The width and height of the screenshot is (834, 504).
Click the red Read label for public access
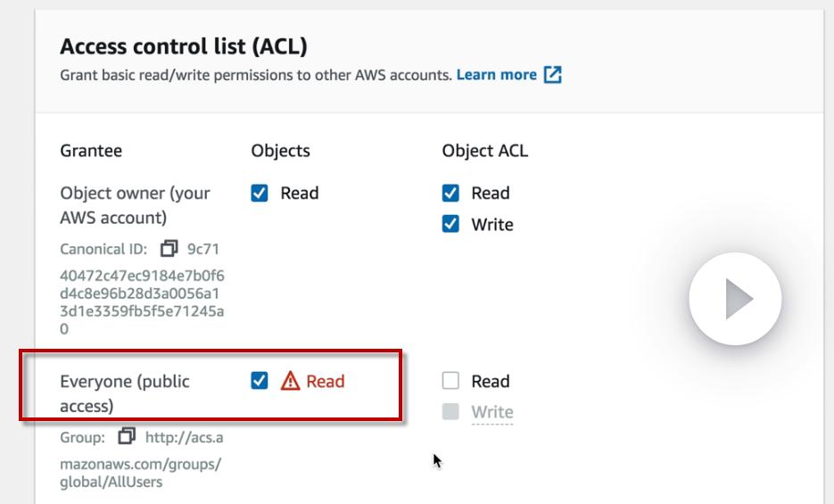(326, 382)
